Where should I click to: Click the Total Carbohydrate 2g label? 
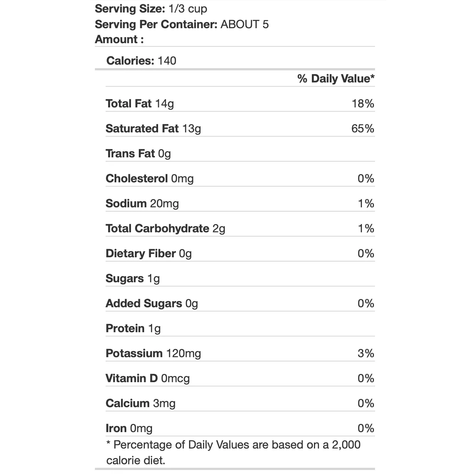[165, 228]
